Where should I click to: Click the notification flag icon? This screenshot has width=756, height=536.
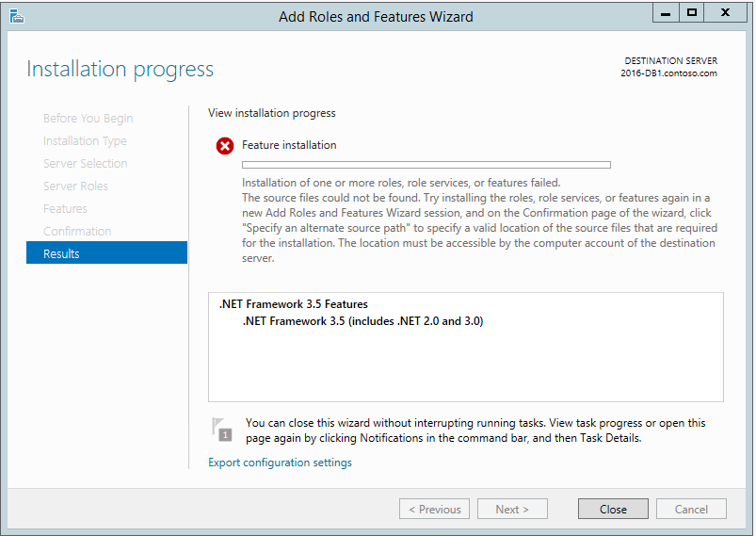point(222,430)
